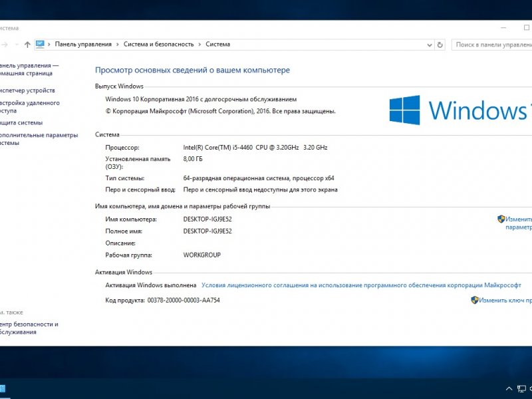Click the forward navigation arrow
The height and width of the screenshot is (399, 532).
click(5, 45)
